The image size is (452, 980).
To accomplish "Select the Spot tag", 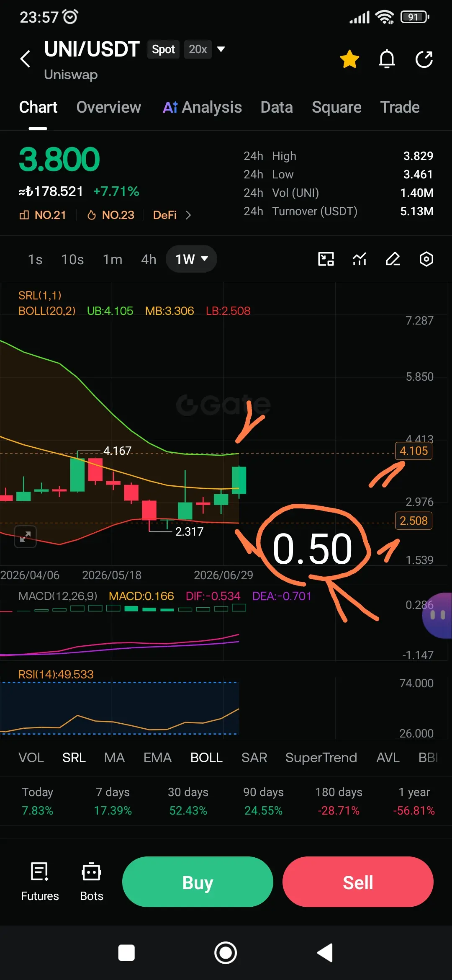I will point(163,49).
